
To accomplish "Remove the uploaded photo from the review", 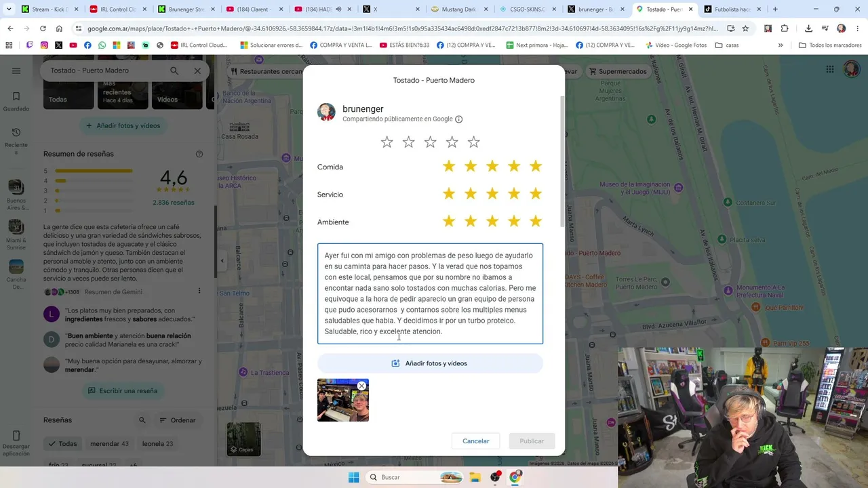I will [x=361, y=386].
